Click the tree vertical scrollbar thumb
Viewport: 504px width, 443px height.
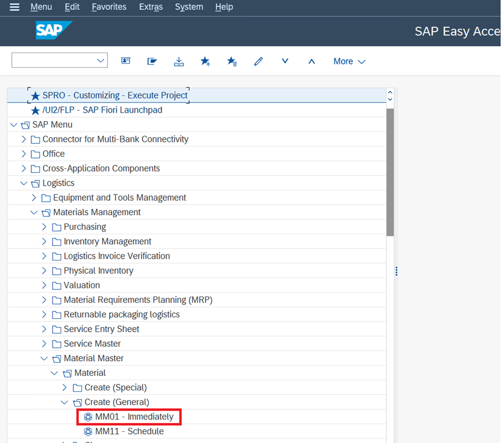[390, 172]
